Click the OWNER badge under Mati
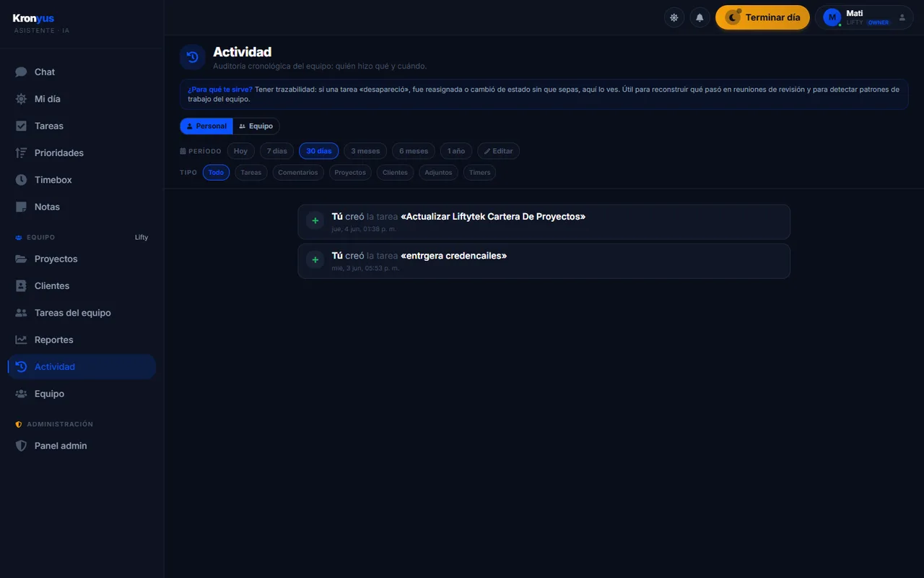This screenshot has height=578, width=924. pyautogui.click(x=879, y=22)
